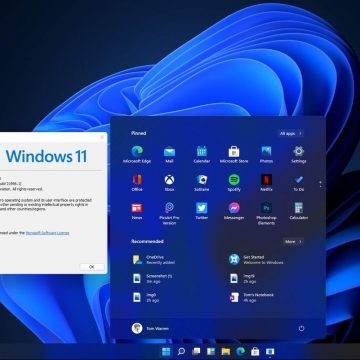Screen dimensions: 360x360
Task: Open Get Started recommended item
Action: pyautogui.click(x=256, y=260)
